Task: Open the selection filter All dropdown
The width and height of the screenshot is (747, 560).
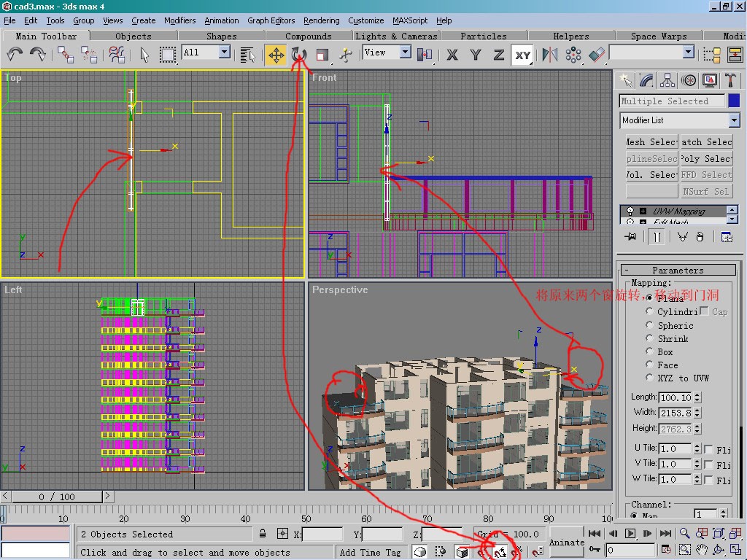Action: point(224,52)
